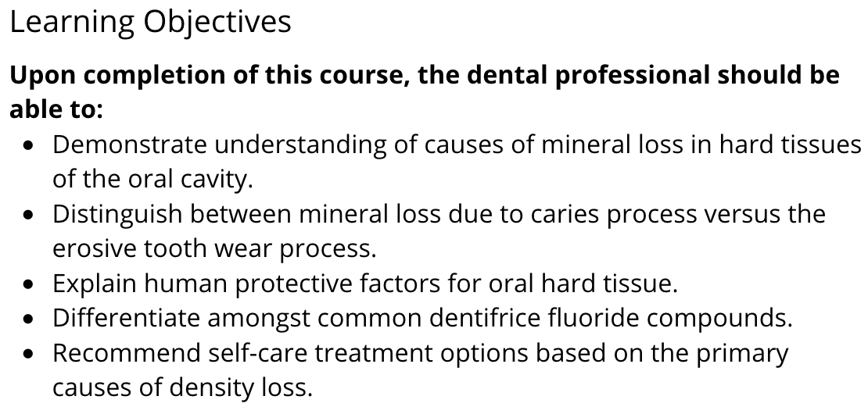Click the 'of the oral cavity.' line

(x=152, y=180)
